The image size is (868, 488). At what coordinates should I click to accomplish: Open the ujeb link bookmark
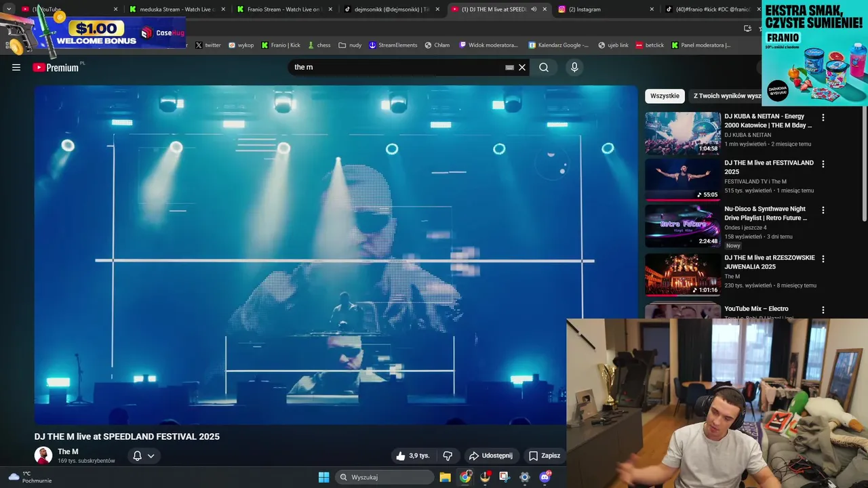pos(613,45)
